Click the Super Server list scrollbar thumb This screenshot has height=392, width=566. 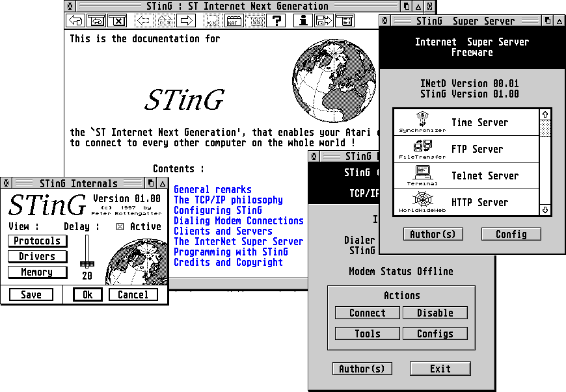[545, 128]
